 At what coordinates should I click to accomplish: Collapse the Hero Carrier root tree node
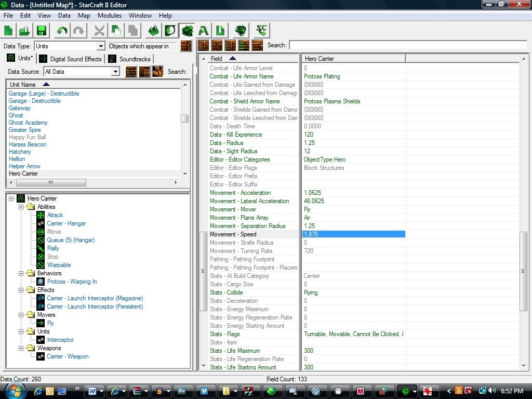[x=11, y=198]
